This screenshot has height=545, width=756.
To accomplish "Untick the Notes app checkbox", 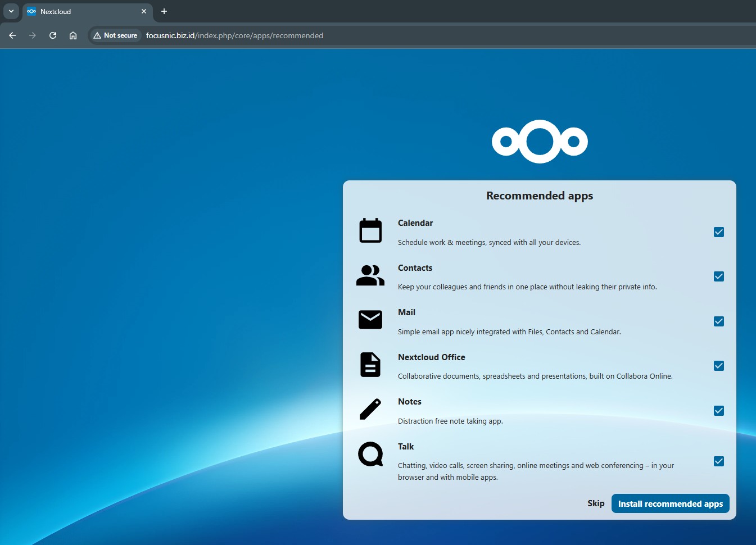I will (718, 411).
